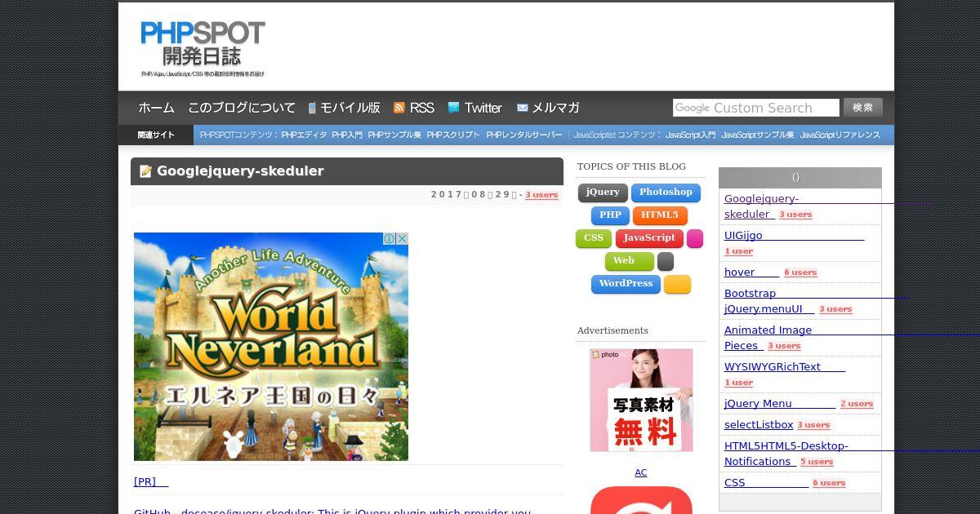Image resolution: width=980 pixels, height=514 pixels.
Task: Click the notepad icon beside the article title
Action: tap(146, 171)
